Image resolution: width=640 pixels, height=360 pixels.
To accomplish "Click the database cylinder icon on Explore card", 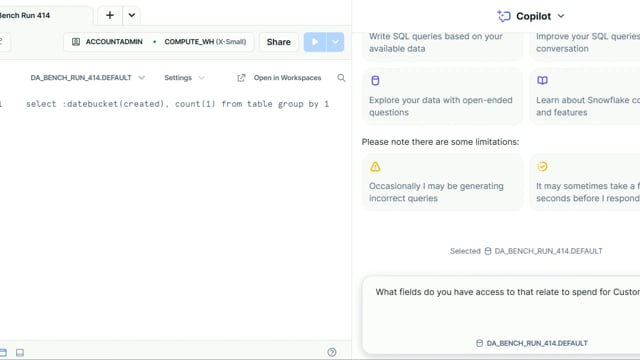I will pos(375,80).
